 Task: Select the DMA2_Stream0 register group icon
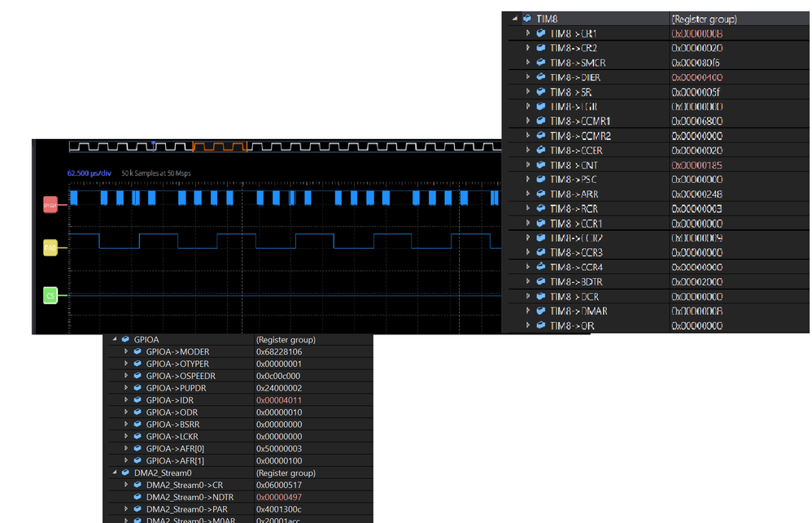tap(124, 473)
